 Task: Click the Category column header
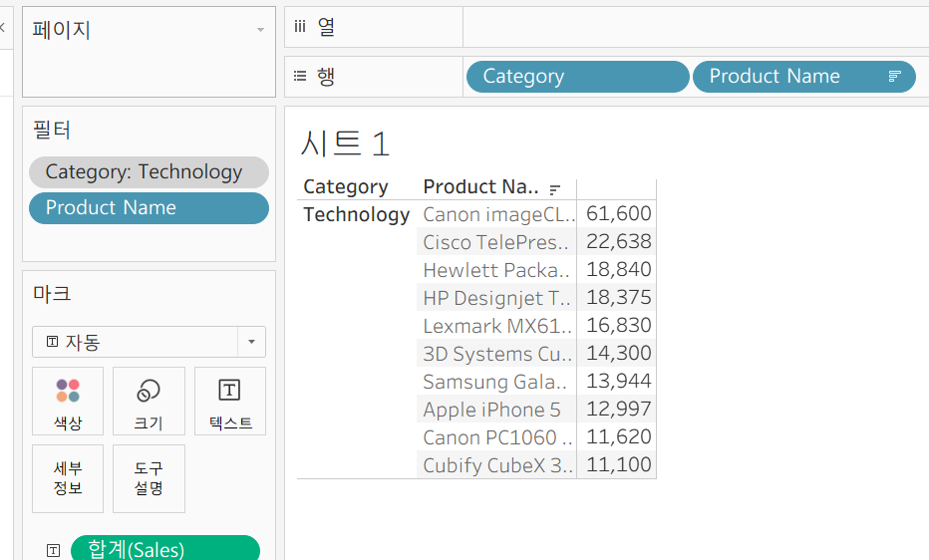tap(346, 187)
